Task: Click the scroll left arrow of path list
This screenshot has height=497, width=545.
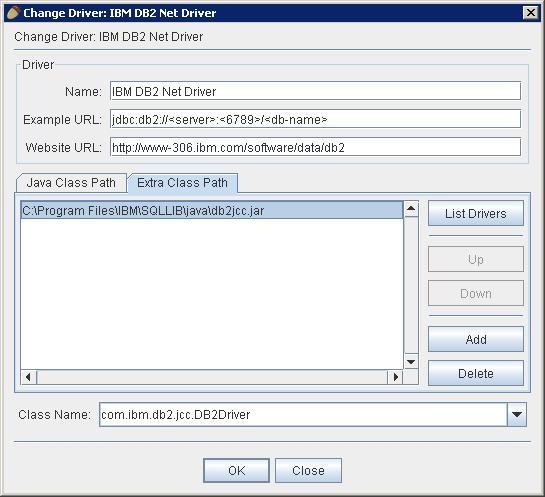Action: click(29, 377)
